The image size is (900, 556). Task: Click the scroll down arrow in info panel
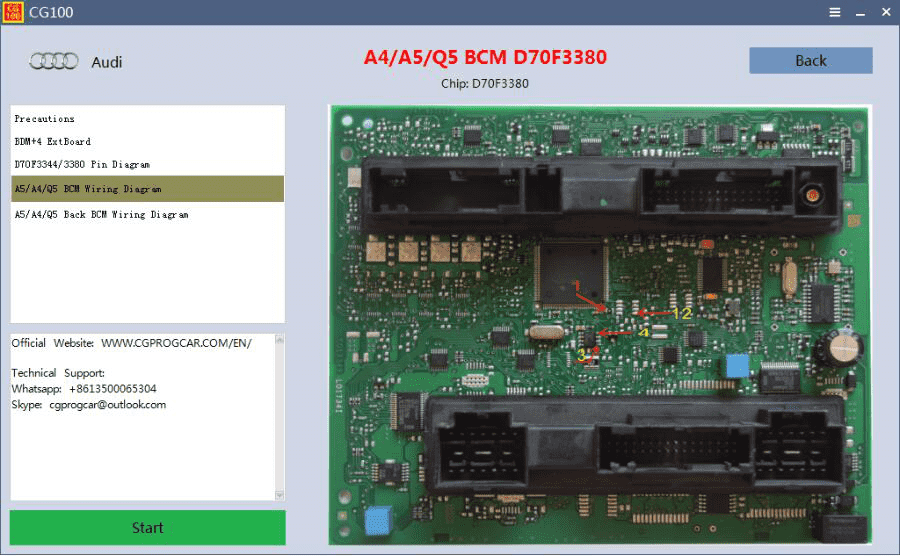click(x=280, y=495)
